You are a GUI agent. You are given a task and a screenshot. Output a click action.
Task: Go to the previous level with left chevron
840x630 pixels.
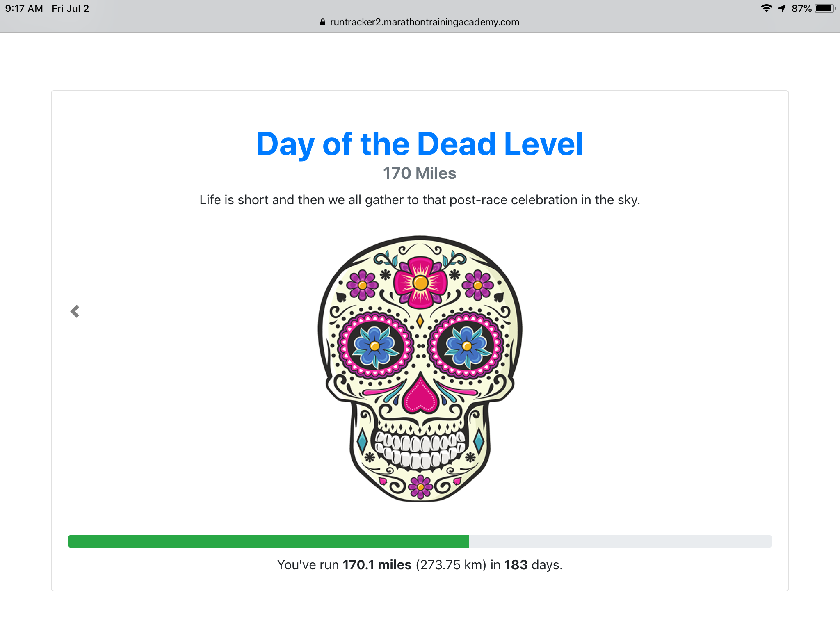(75, 311)
